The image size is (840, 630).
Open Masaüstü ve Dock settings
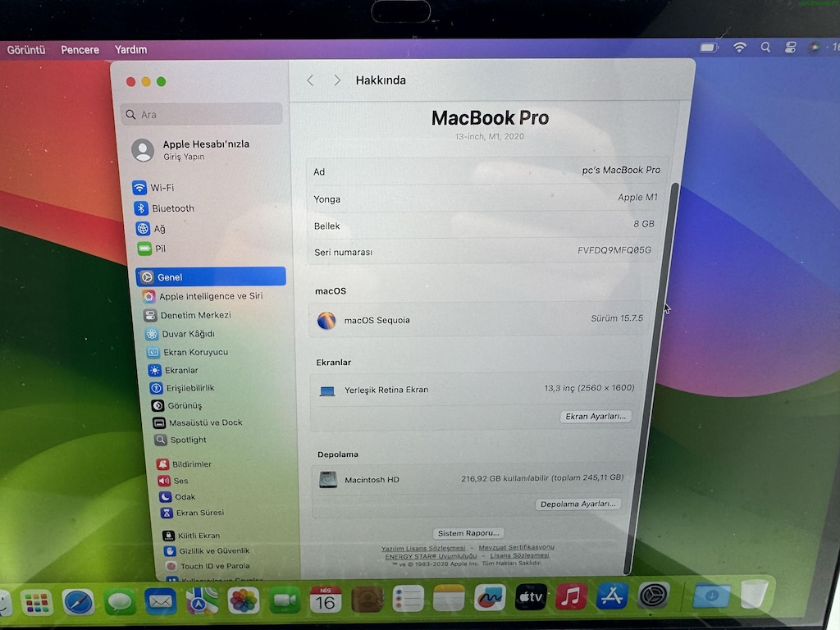(x=198, y=422)
